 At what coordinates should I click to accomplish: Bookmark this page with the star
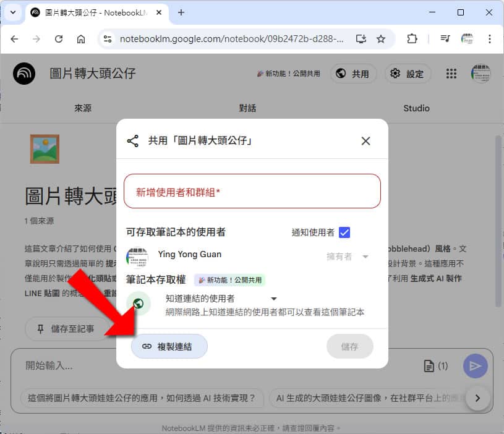[x=381, y=39]
